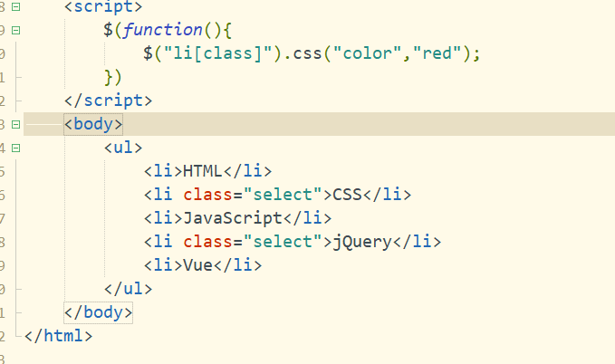This screenshot has height=364, width=615.
Task: Click the jQuery list item text
Action: 362,242
